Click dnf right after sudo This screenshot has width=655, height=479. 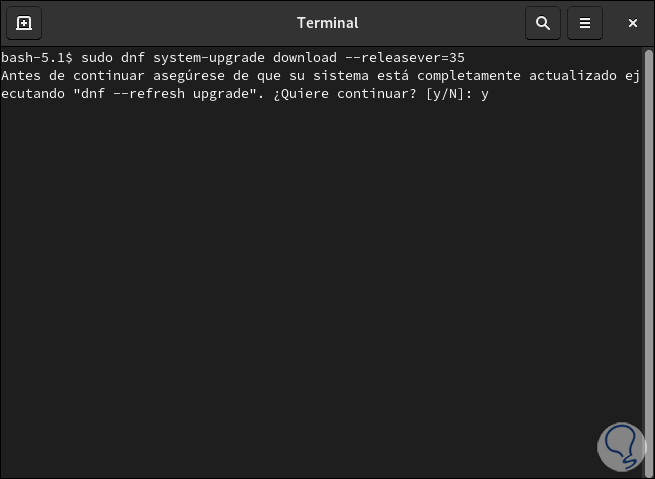[133, 58]
